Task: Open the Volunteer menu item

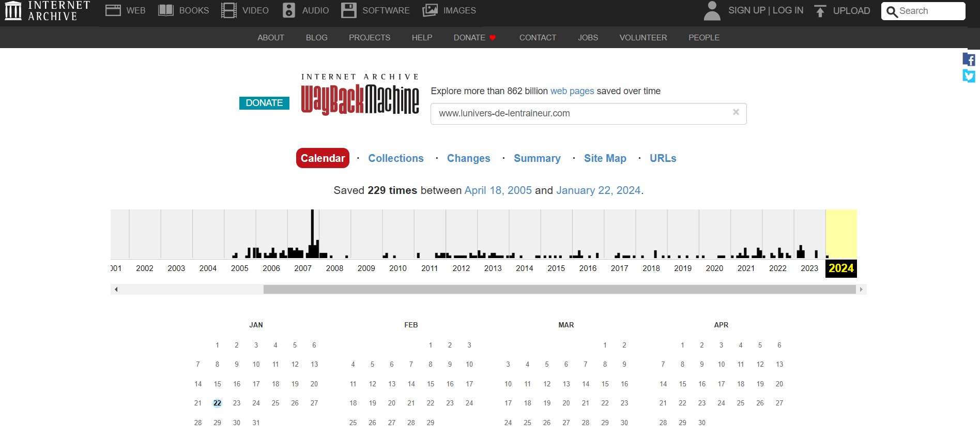Action: coord(644,38)
